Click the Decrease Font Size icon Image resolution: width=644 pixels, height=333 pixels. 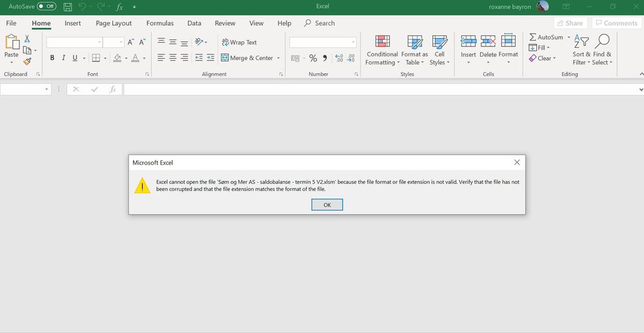pyautogui.click(x=142, y=42)
